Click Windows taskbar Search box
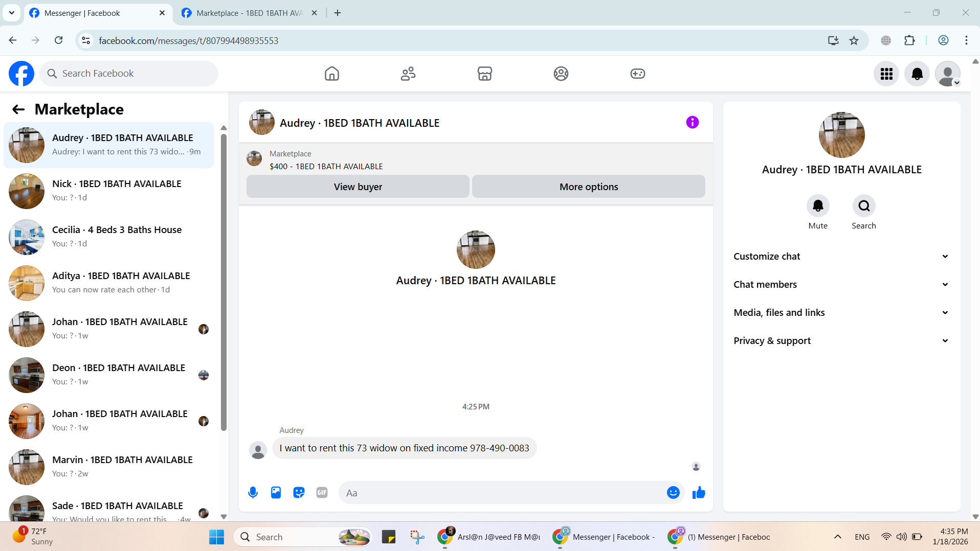This screenshot has height=551, width=980. [x=303, y=537]
